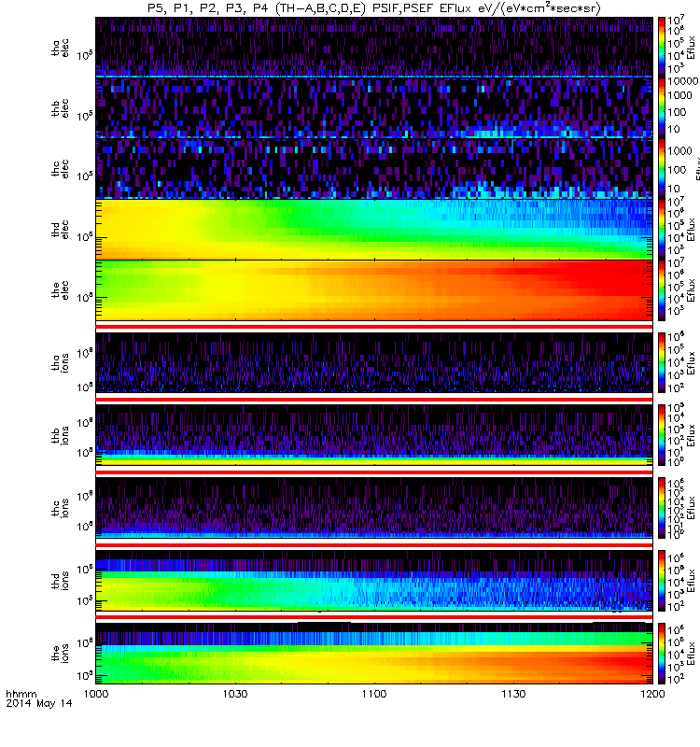700x747 pixels.
Task: Click inside the thb elec spectrogram panel
Action: (374, 107)
